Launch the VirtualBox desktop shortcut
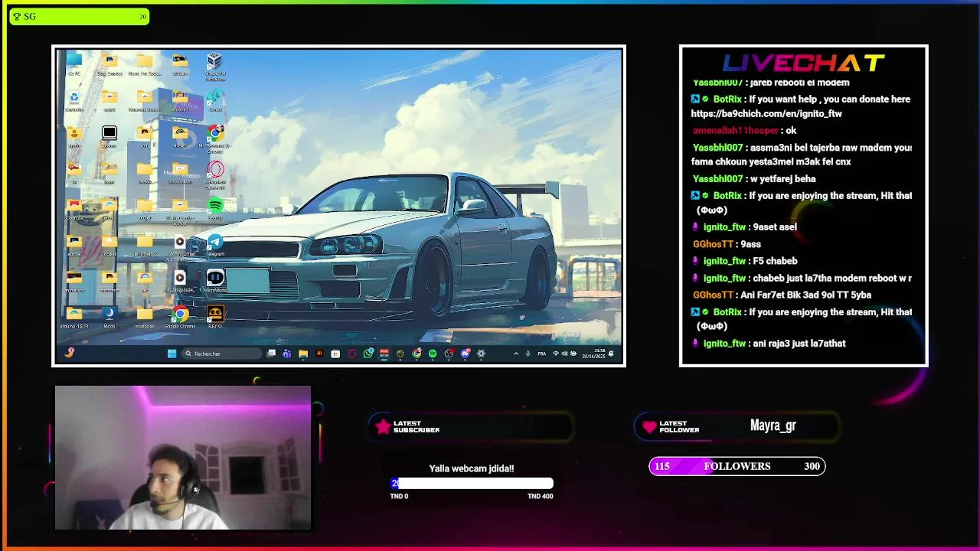The width and height of the screenshot is (980, 551). point(215,66)
